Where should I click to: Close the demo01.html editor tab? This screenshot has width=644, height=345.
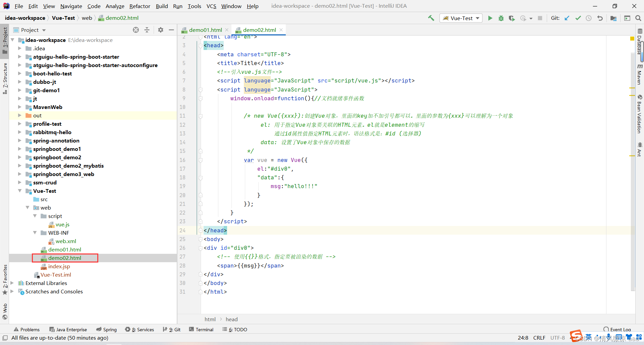click(x=227, y=30)
